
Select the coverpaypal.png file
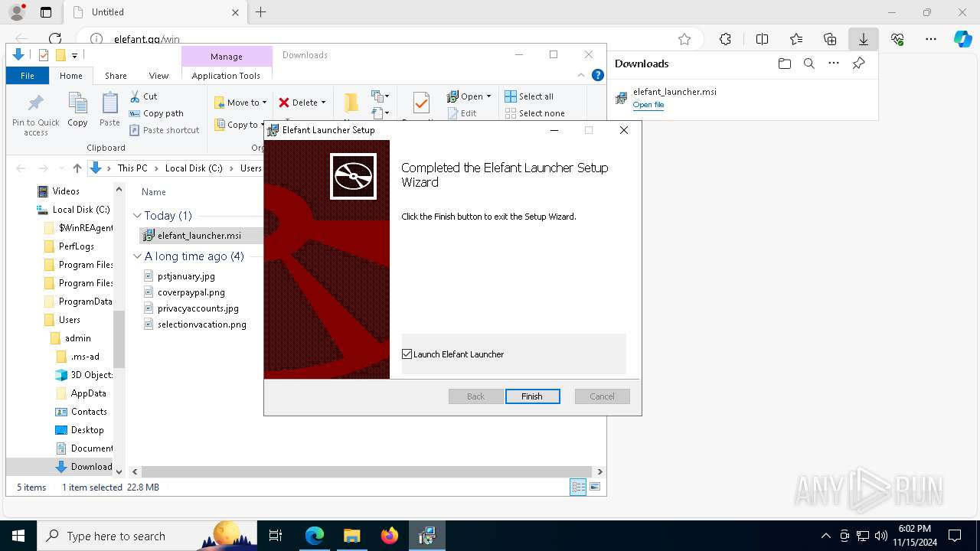point(191,292)
